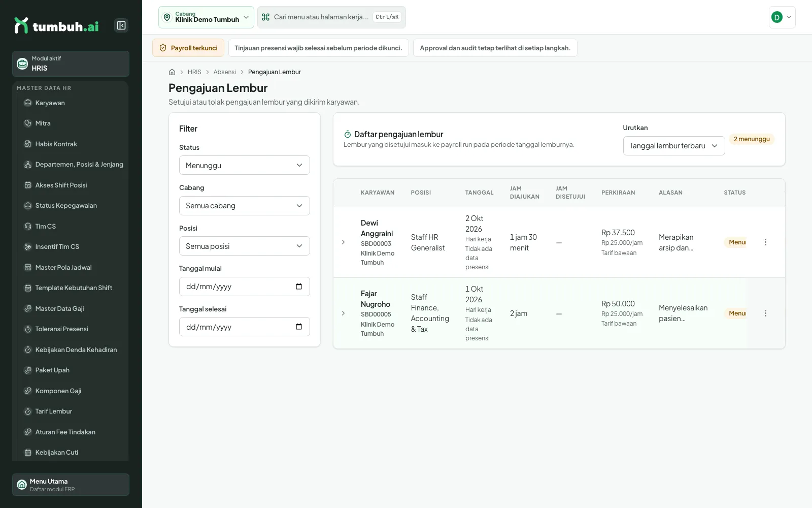Open Akses Shift Posisi menu
This screenshot has height=508, width=812.
tap(74, 185)
